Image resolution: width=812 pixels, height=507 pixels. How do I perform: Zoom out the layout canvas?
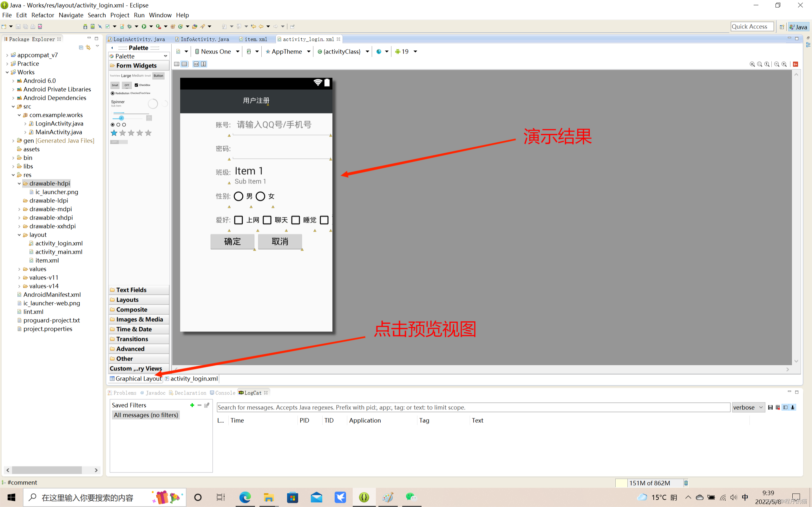(x=777, y=64)
